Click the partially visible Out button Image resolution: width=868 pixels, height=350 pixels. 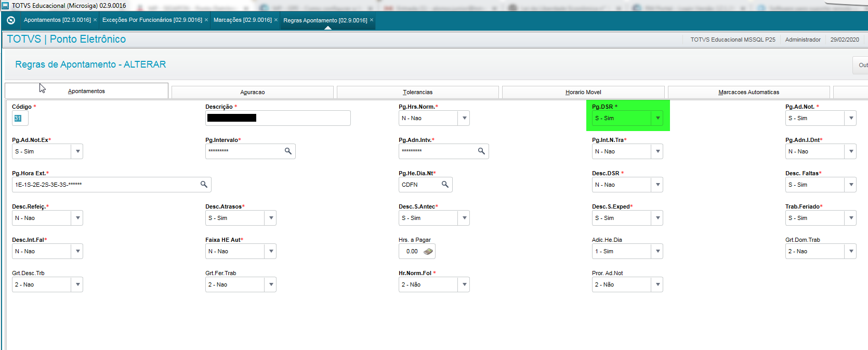pyautogui.click(x=861, y=65)
